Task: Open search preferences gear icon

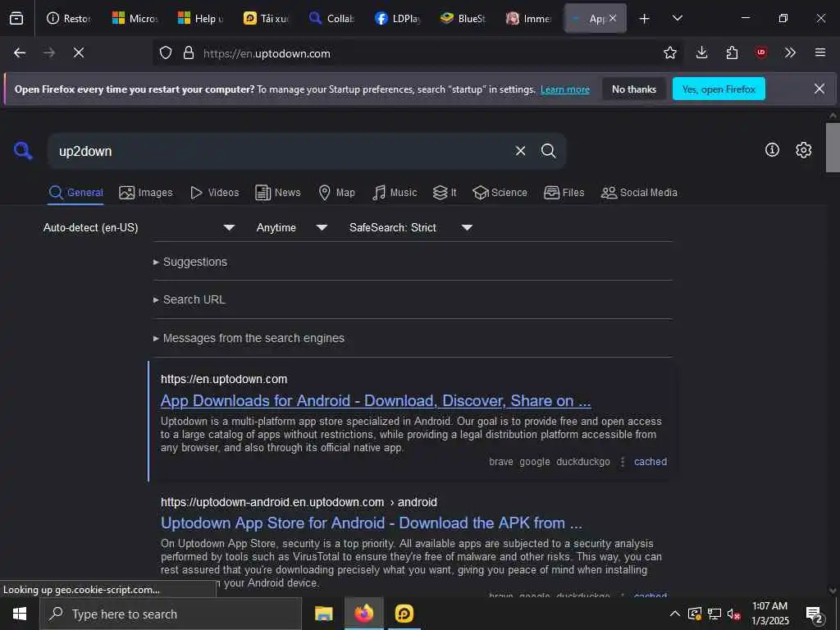Action: pos(804,150)
